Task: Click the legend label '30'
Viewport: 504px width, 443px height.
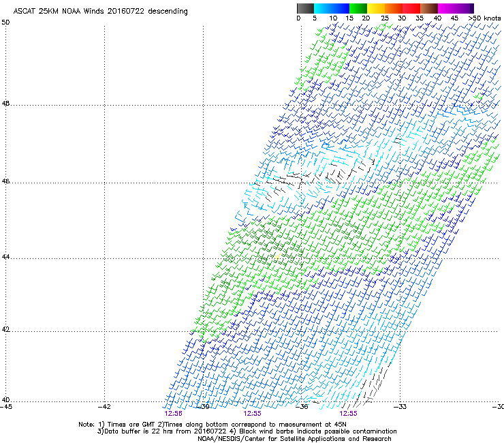Action: [x=402, y=18]
